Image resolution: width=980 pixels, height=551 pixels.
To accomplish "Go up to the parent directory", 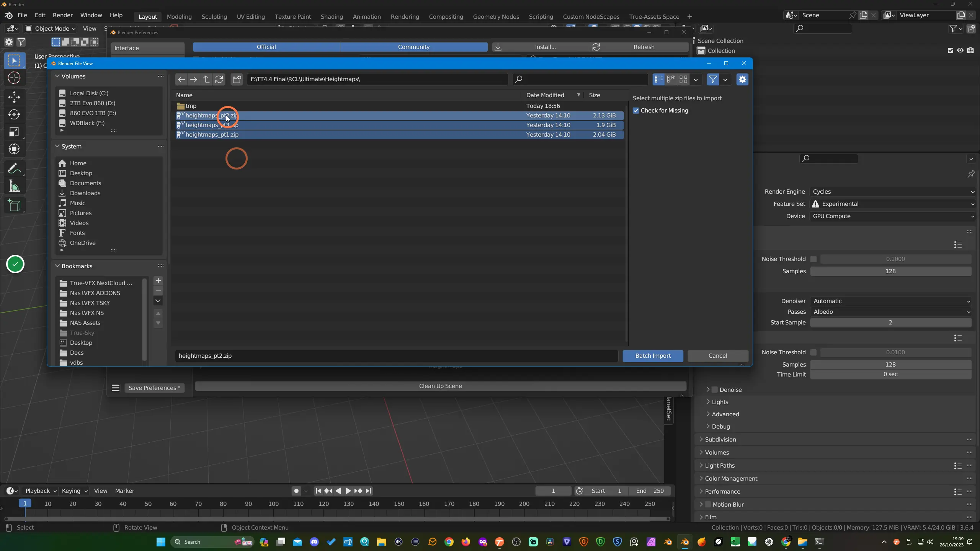I will tap(206, 79).
